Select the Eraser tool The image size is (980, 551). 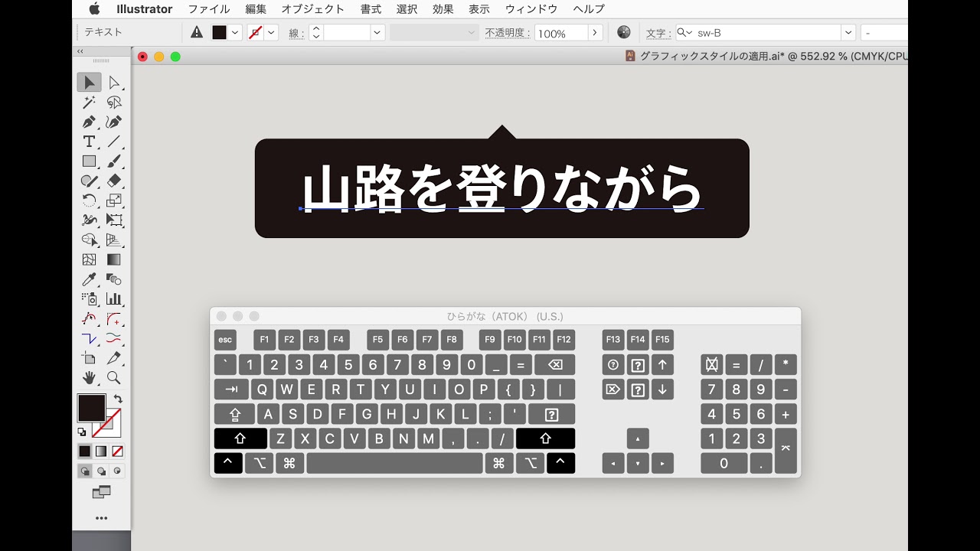[x=114, y=181]
